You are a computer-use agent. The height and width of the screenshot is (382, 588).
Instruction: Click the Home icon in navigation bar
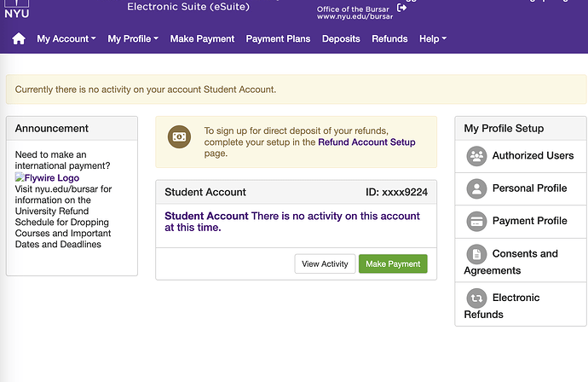(19, 39)
